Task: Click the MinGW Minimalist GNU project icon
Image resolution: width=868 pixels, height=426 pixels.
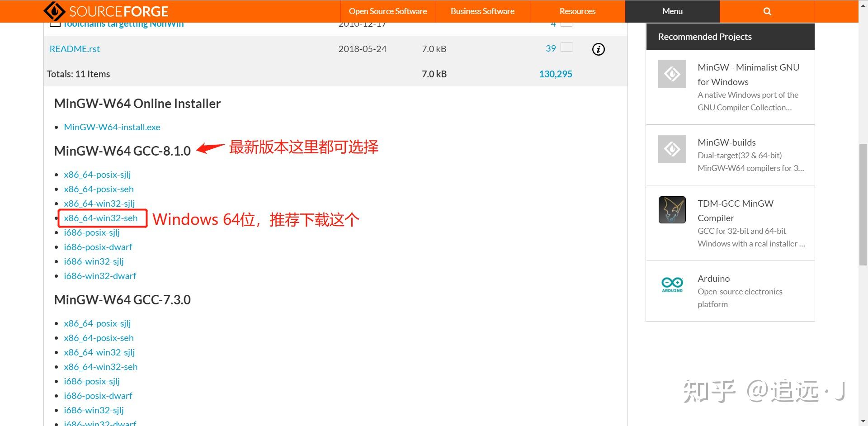Action: point(672,74)
